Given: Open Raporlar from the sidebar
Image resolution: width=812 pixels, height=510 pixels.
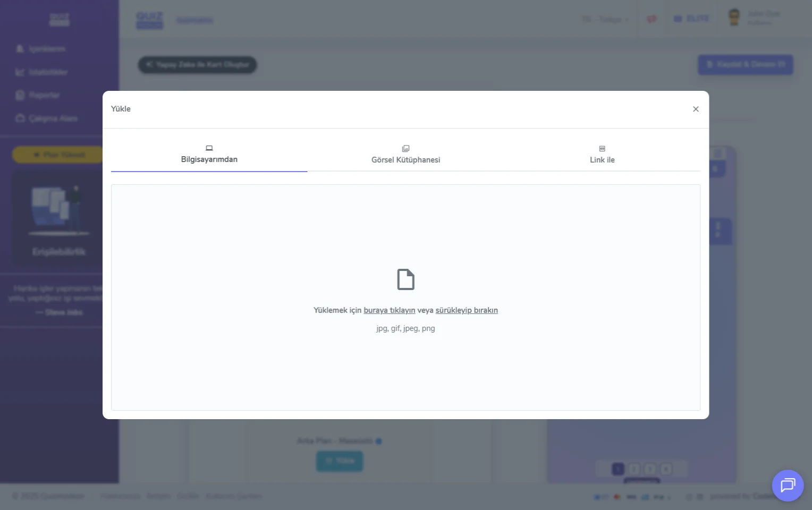Looking at the screenshot, I should click(44, 95).
